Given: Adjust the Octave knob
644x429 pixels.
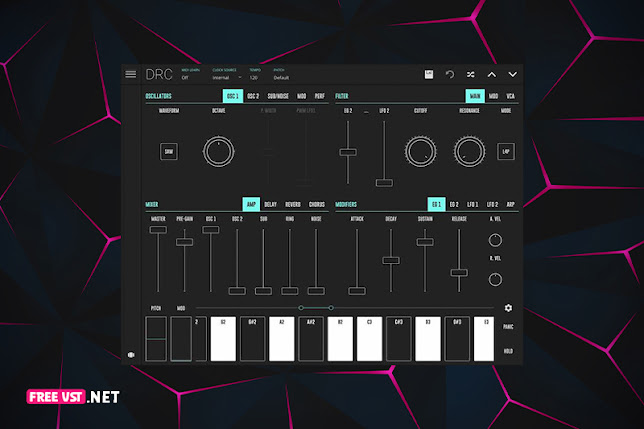Looking at the screenshot, I should click(x=218, y=151).
